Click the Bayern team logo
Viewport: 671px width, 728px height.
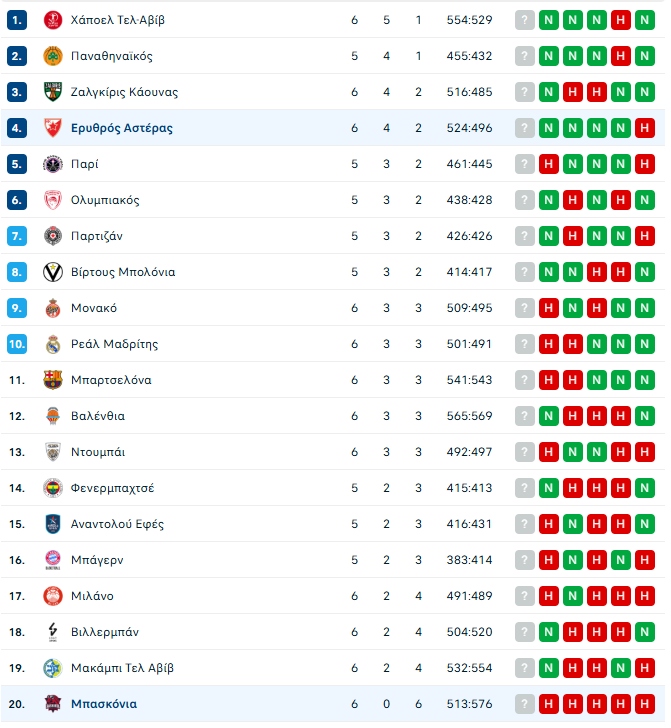pos(53,560)
